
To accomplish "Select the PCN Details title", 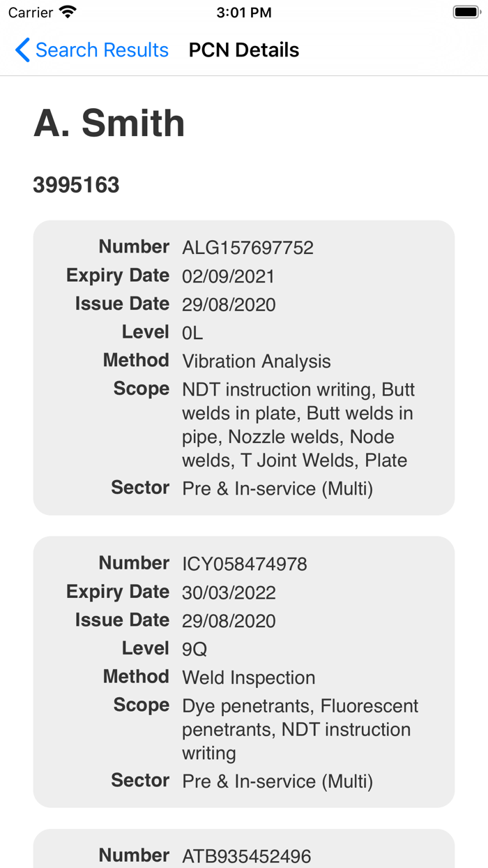I will click(243, 50).
